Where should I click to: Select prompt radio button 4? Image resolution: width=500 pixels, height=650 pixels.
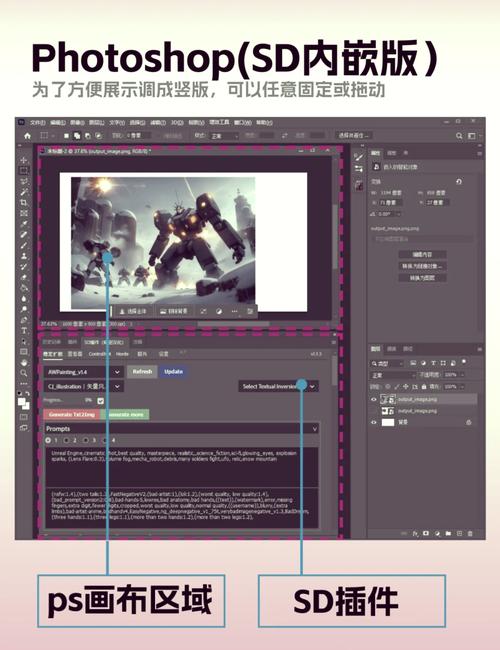(x=105, y=440)
